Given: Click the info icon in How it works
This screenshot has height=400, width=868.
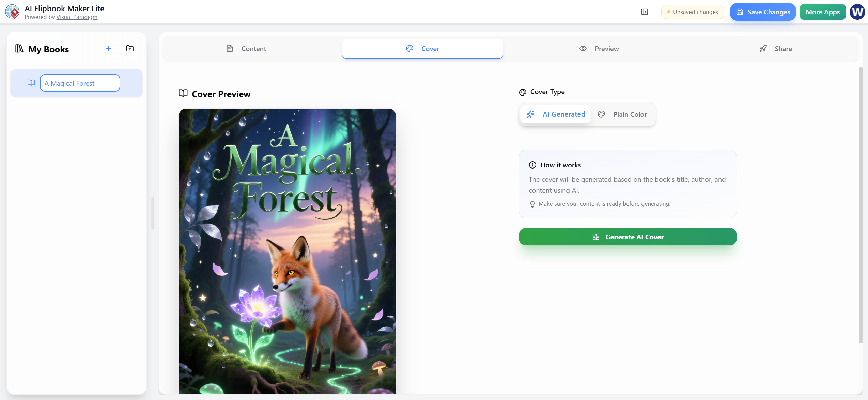Looking at the screenshot, I should pyautogui.click(x=532, y=165).
